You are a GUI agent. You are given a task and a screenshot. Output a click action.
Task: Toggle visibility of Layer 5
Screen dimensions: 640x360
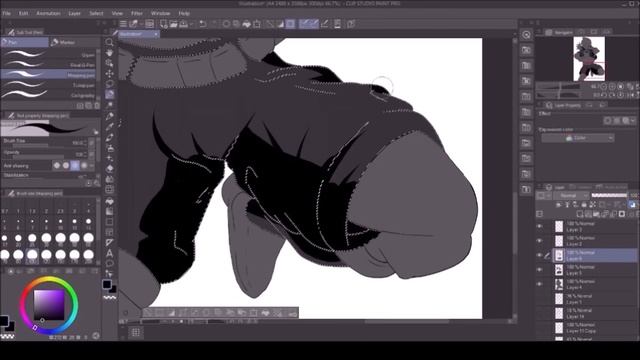coord(540,269)
